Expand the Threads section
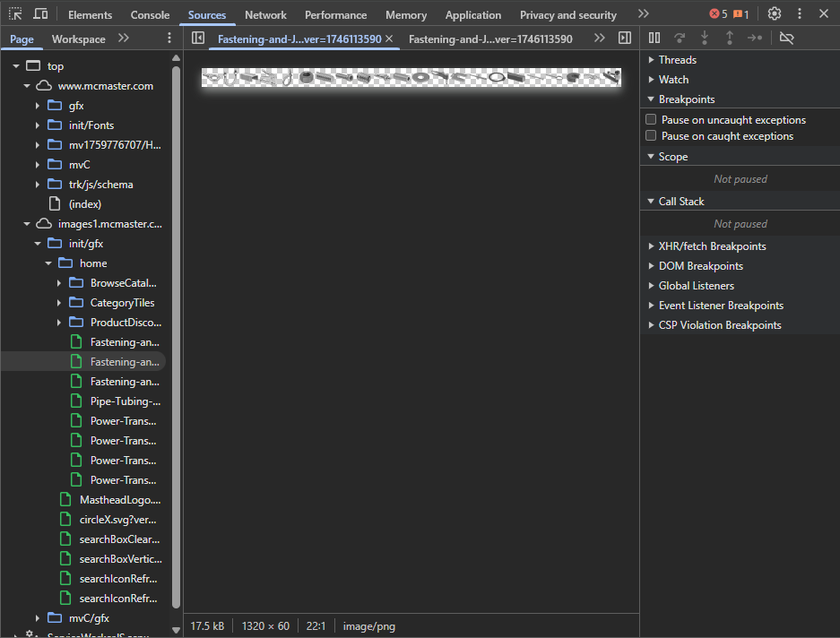The height and width of the screenshot is (638, 840). (x=677, y=60)
